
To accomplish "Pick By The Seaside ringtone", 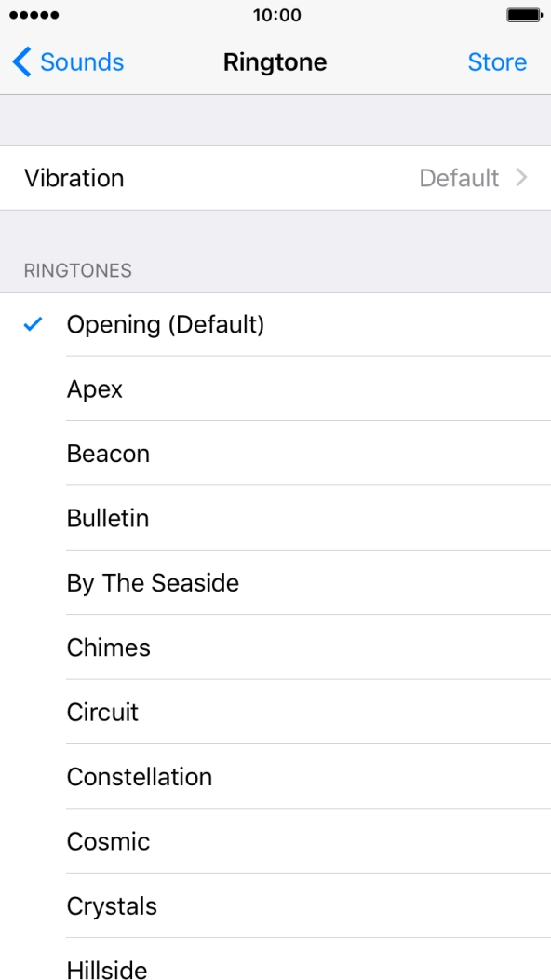I will 152,582.
